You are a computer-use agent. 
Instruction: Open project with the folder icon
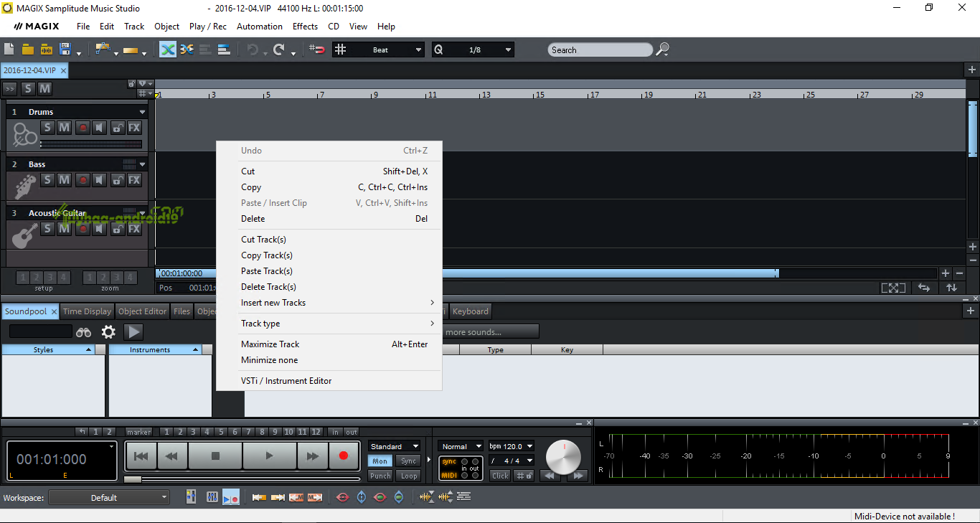[x=28, y=50]
